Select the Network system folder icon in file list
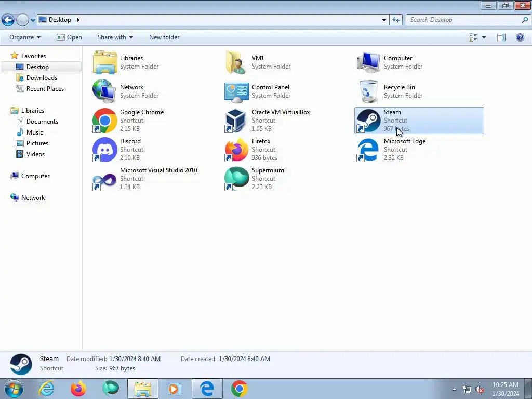Screen dimensions: 532x399 (x=104, y=91)
